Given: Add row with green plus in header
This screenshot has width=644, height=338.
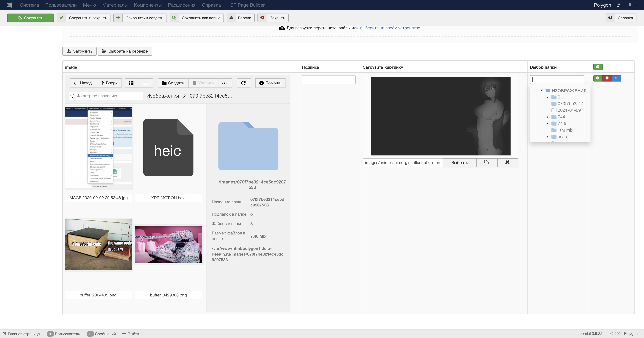Looking at the screenshot, I should coord(598,67).
